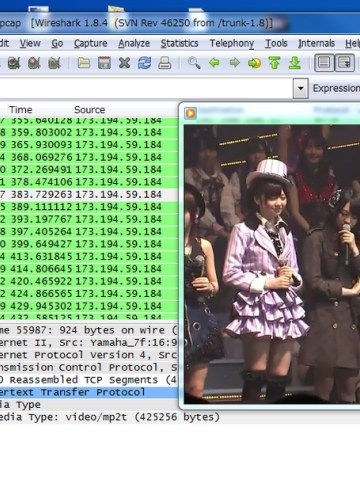
Task: Close the capture file with X icon
Action: coord(124,63)
